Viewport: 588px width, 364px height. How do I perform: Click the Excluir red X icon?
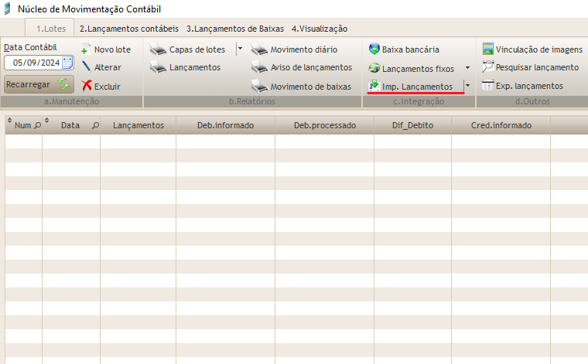(87, 86)
